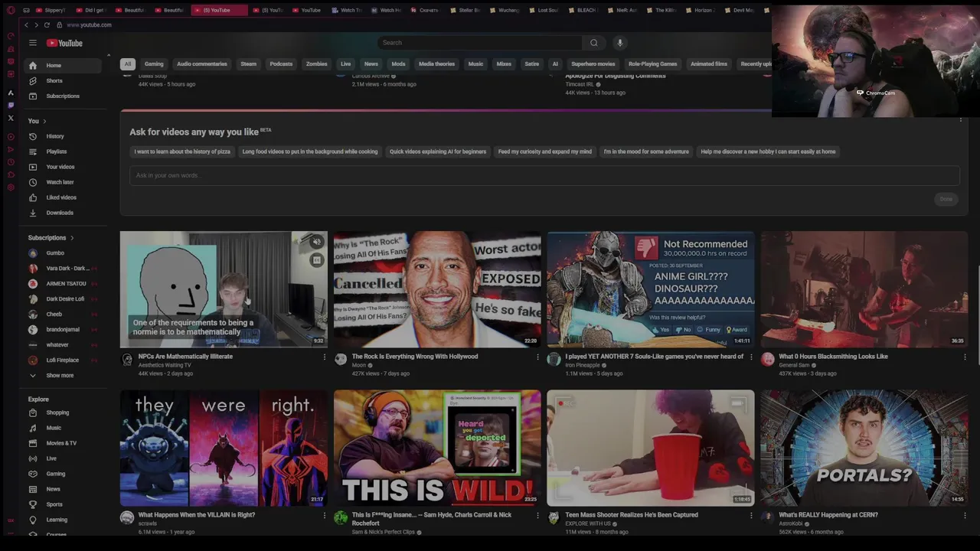Viewport: 980px width, 551px height.
Task: Open Subscriptions in the sidebar
Action: tap(62, 96)
